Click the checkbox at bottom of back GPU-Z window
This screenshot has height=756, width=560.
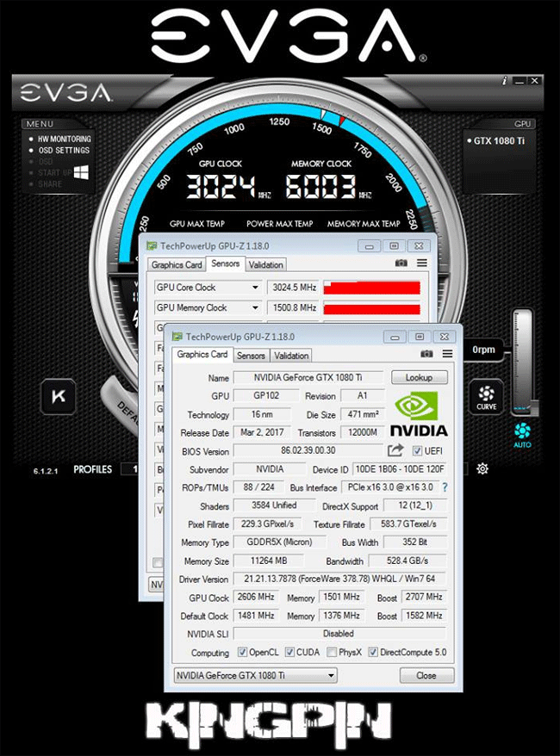pos(158,562)
